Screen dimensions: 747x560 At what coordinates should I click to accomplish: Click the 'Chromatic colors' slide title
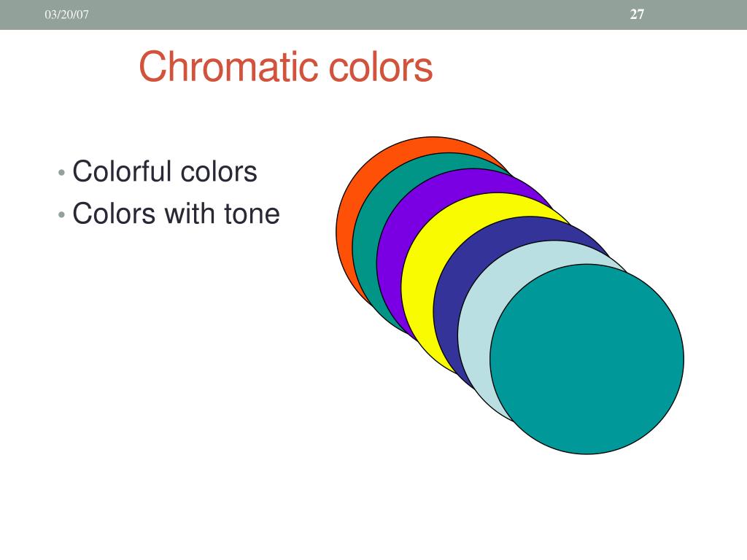(286, 66)
